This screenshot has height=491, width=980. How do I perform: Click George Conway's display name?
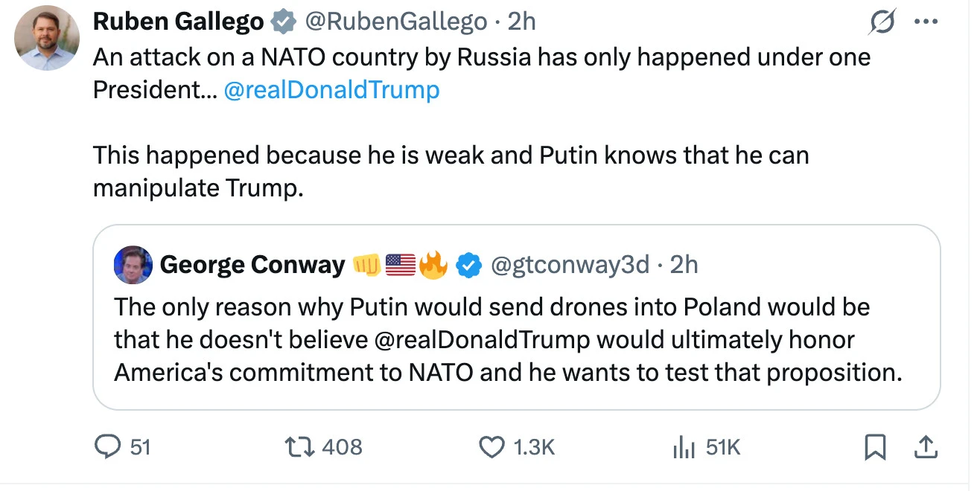(252, 265)
